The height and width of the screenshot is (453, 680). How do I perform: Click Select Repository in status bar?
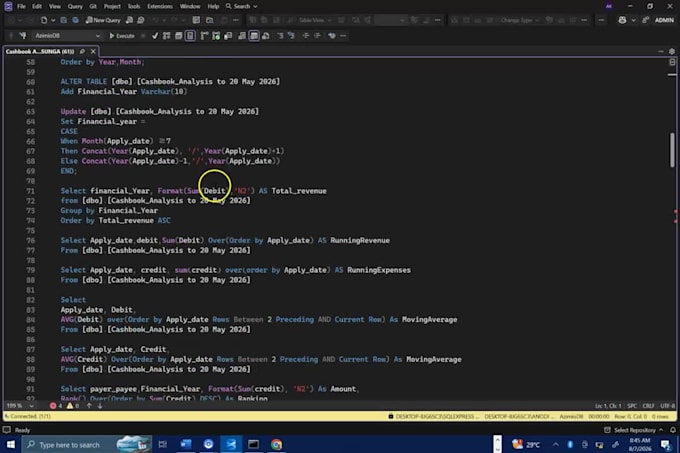pos(634,430)
